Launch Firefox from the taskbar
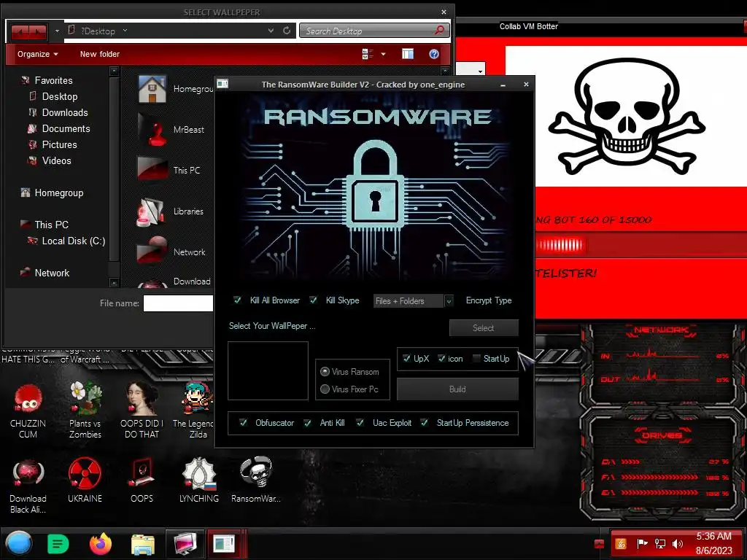This screenshot has height=560, width=747. 101,544
